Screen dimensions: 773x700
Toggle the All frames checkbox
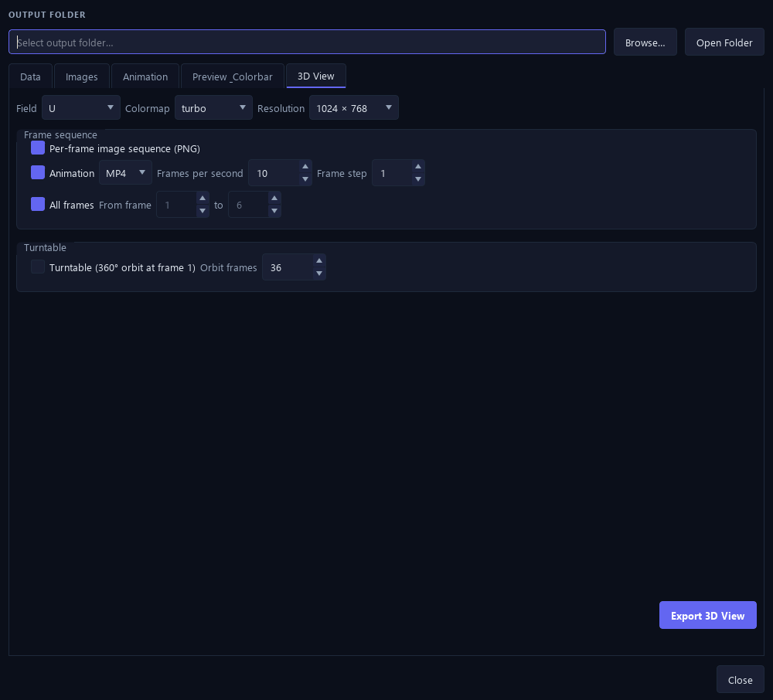coord(37,204)
